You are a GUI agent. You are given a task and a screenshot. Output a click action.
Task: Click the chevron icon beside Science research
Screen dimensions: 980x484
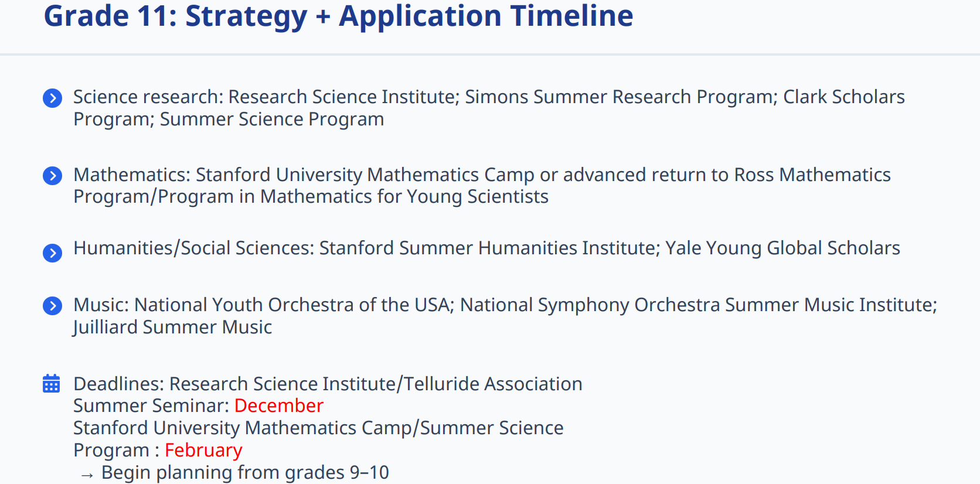click(53, 98)
